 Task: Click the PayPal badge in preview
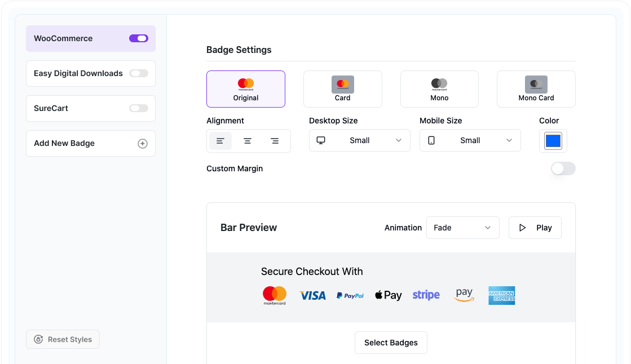[350, 295]
